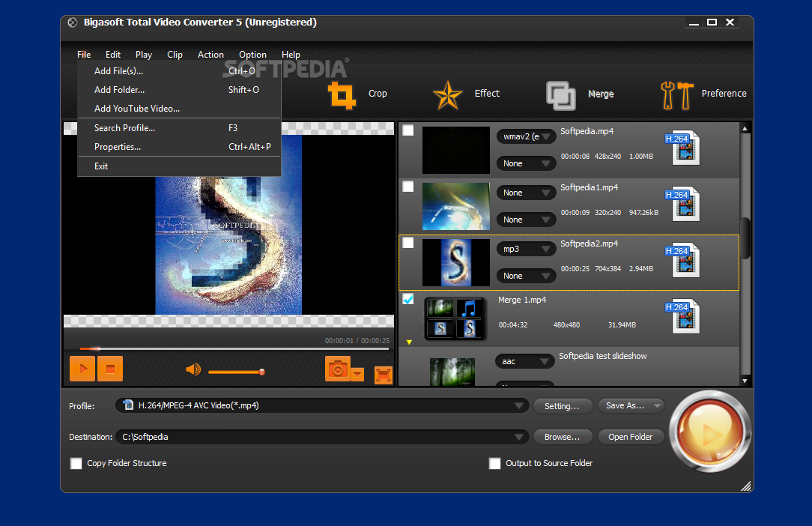Screen dimensions: 812x526
Task: Mute audio via the speaker icon
Action: pyautogui.click(x=193, y=369)
